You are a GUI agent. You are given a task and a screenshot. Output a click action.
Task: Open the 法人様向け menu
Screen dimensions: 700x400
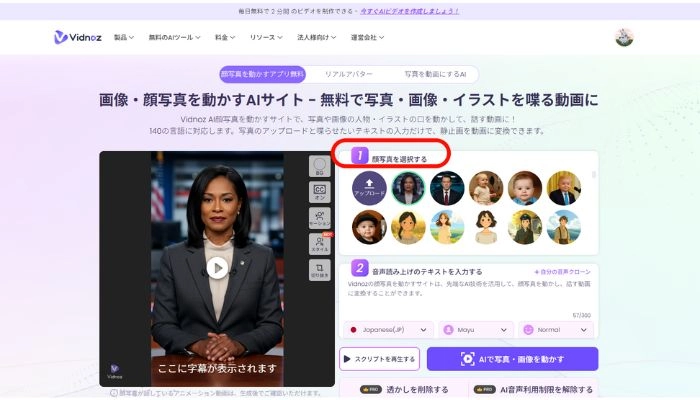[317, 38]
